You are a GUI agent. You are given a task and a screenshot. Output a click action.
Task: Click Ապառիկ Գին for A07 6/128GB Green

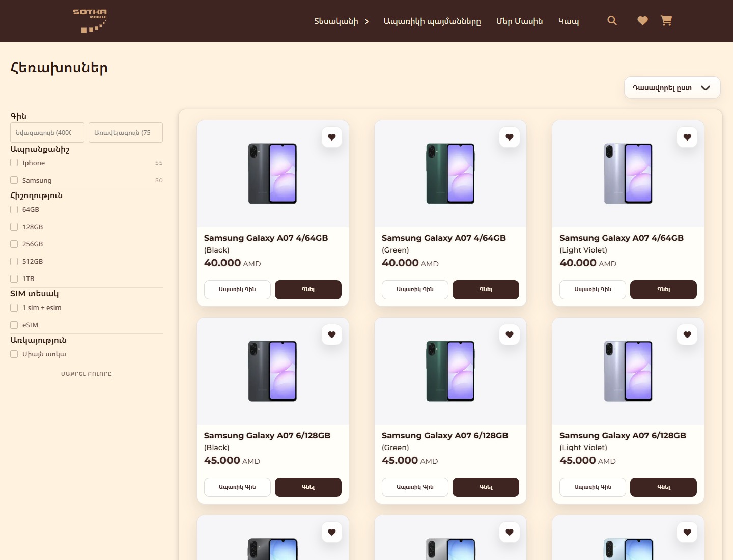(415, 487)
